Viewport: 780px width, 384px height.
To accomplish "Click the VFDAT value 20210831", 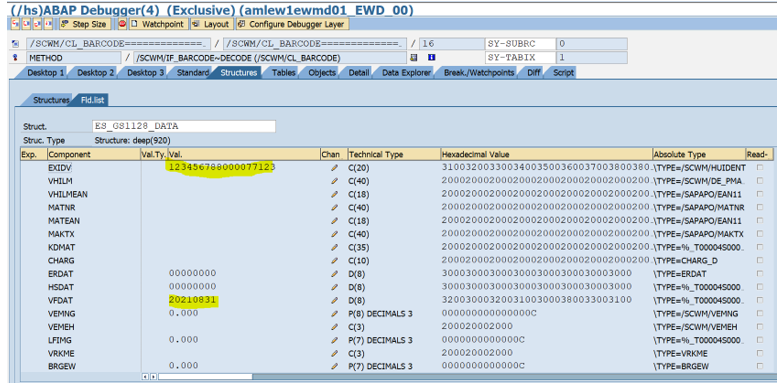I will pos(193,300).
